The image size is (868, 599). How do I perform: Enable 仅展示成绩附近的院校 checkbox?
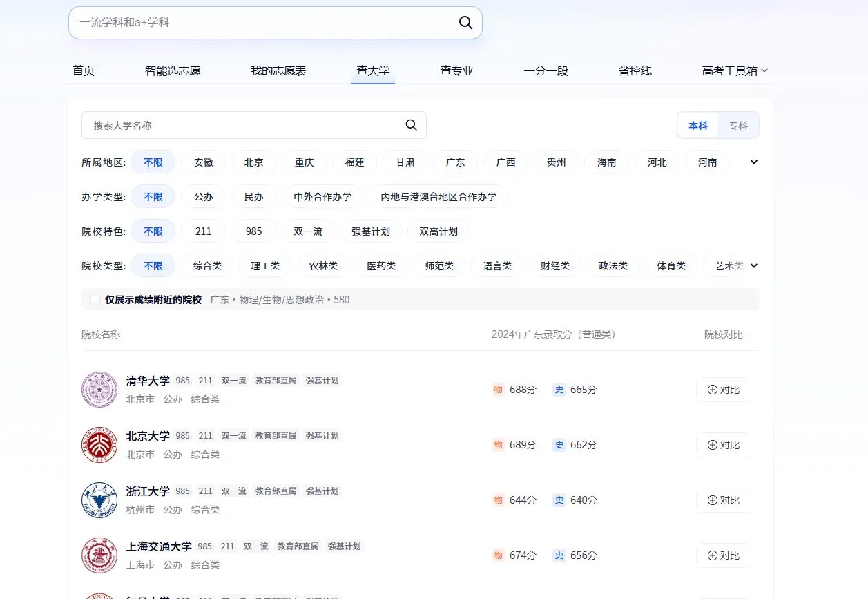pyautogui.click(x=95, y=300)
